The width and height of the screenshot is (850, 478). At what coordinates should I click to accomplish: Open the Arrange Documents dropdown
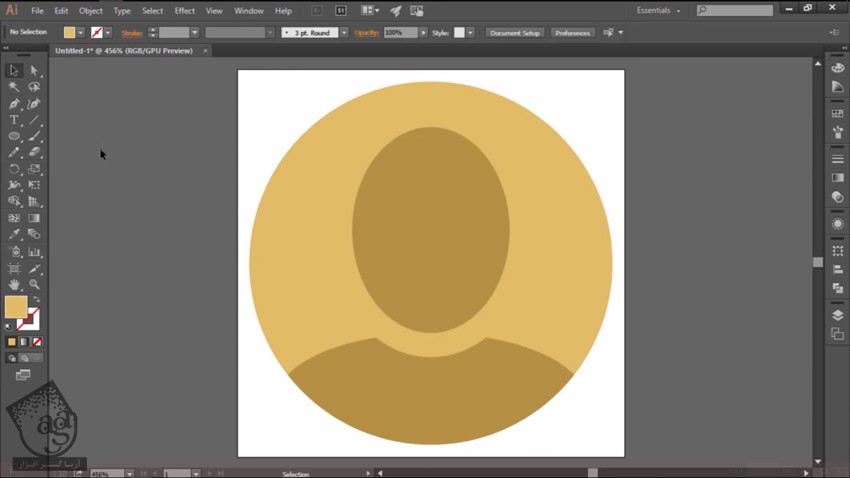coord(370,10)
